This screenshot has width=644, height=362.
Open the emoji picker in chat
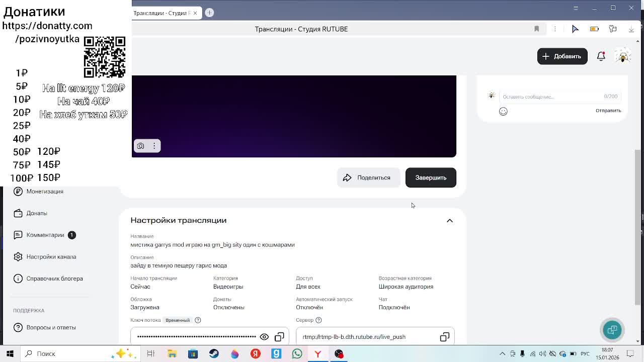click(x=503, y=111)
